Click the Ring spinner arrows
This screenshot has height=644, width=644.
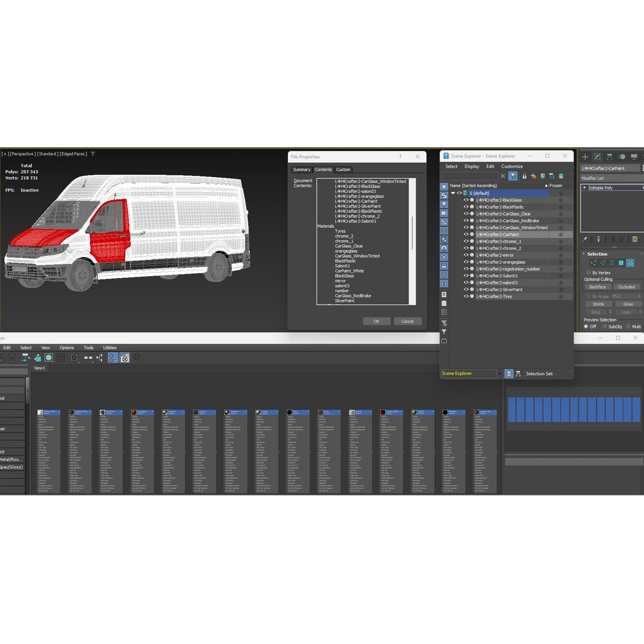(x=611, y=312)
